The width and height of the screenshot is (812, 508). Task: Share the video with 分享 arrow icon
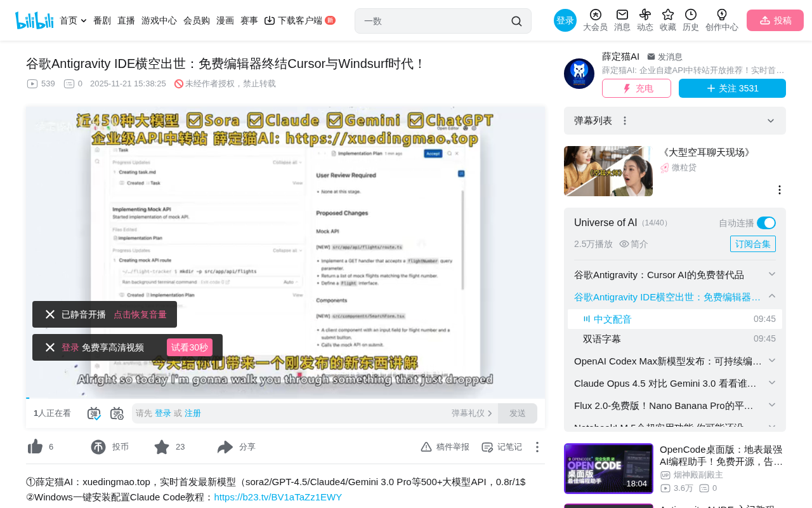pos(225,447)
